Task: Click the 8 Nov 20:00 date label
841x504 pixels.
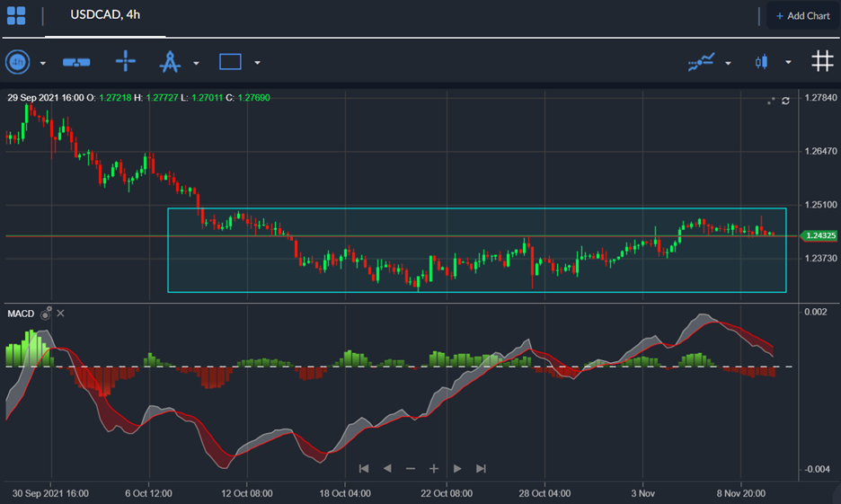Action: pos(740,493)
